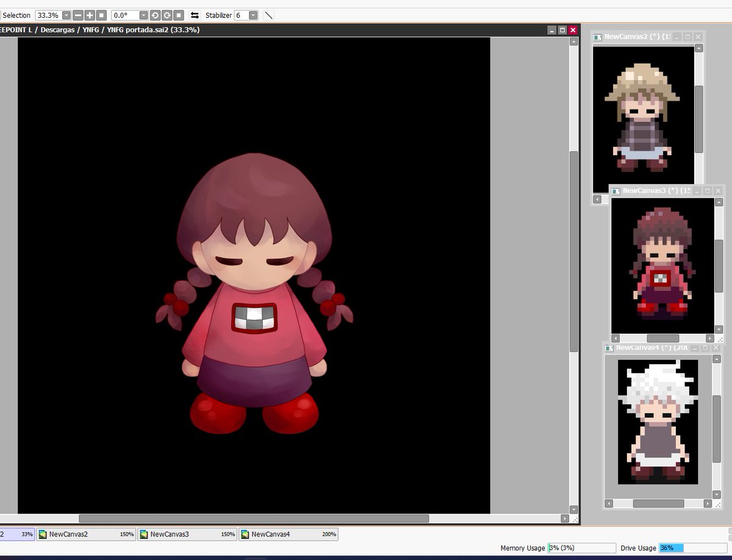Image resolution: width=732 pixels, height=560 pixels.
Task: Click NewCanvas4 scroll down arrow
Action: [716, 495]
